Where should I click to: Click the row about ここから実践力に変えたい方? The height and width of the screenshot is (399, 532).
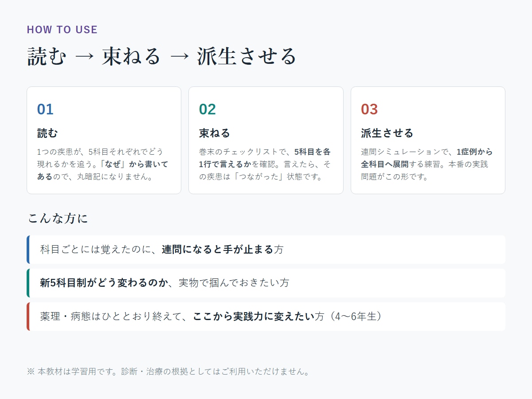click(266, 317)
